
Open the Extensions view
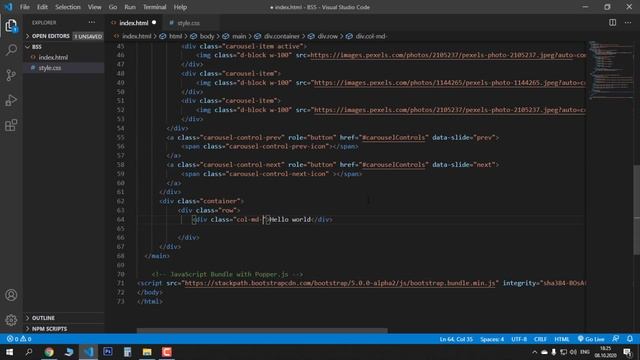[11, 125]
